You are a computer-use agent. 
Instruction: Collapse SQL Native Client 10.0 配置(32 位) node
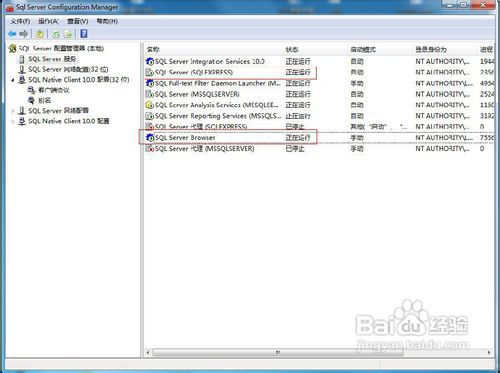click(x=13, y=80)
